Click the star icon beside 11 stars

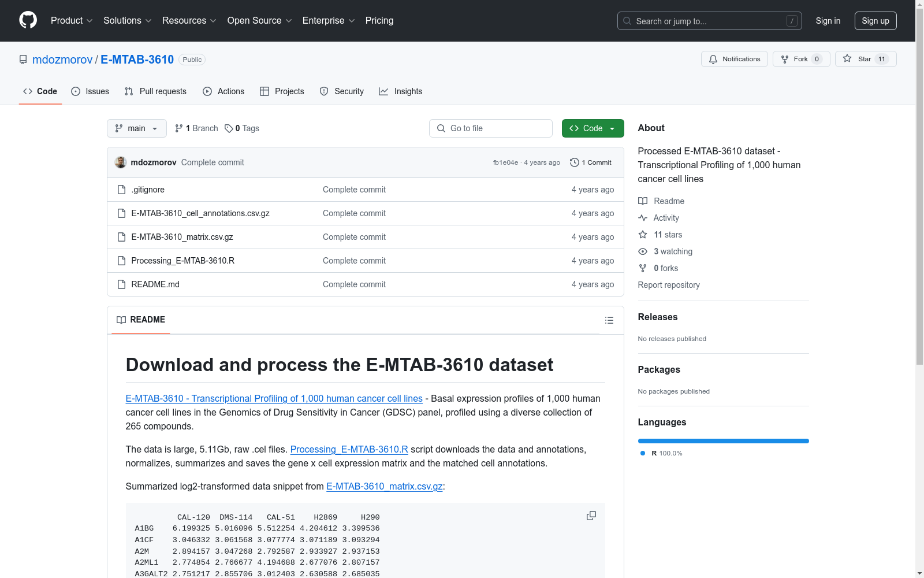(643, 235)
